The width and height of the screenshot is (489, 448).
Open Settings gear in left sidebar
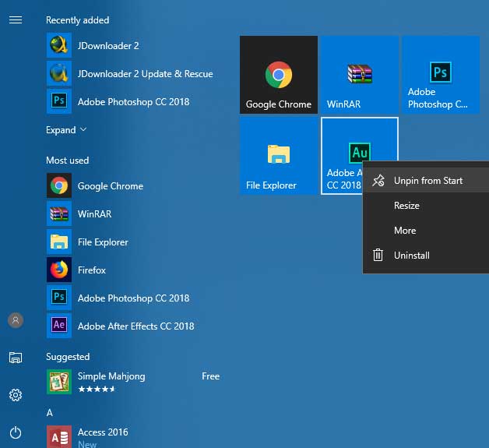point(16,395)
